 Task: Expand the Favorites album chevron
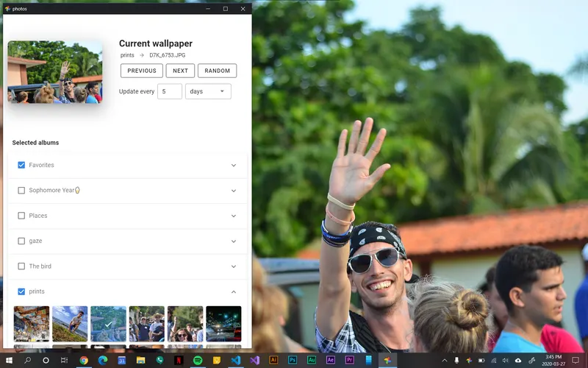(234, 165)
